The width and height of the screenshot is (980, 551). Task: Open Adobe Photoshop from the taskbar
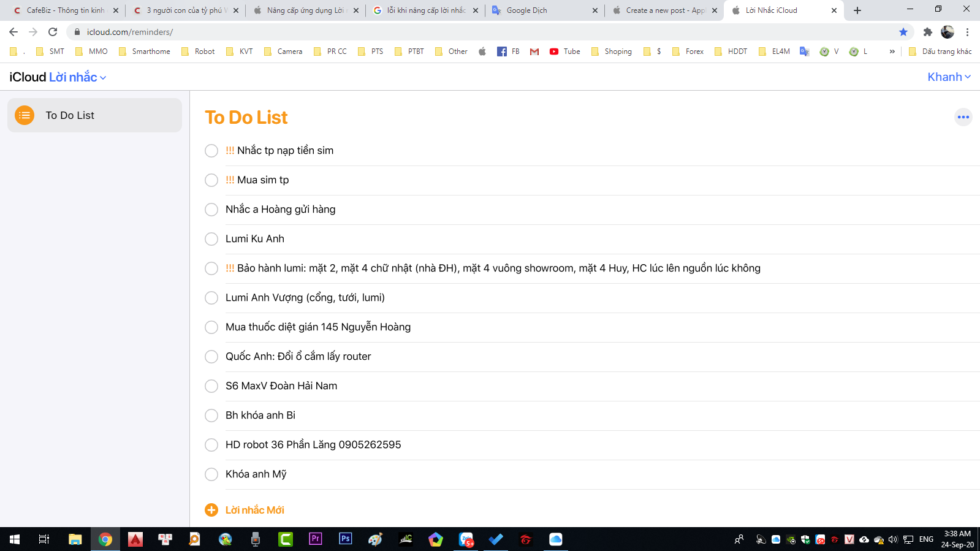point(346,539)
